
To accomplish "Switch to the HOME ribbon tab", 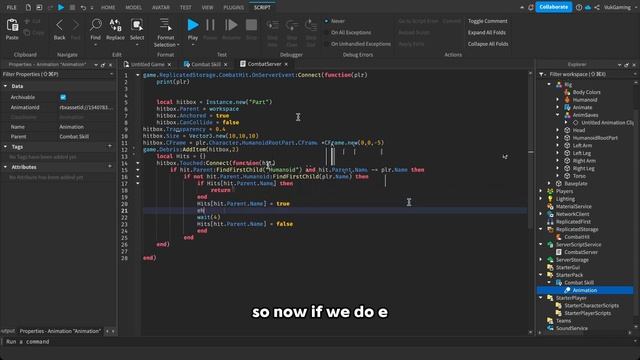I will click(108, 7).
